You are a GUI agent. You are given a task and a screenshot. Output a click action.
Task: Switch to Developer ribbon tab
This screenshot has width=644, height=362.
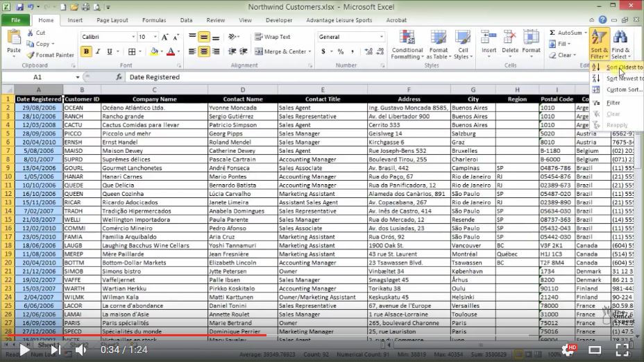[279, 20]
